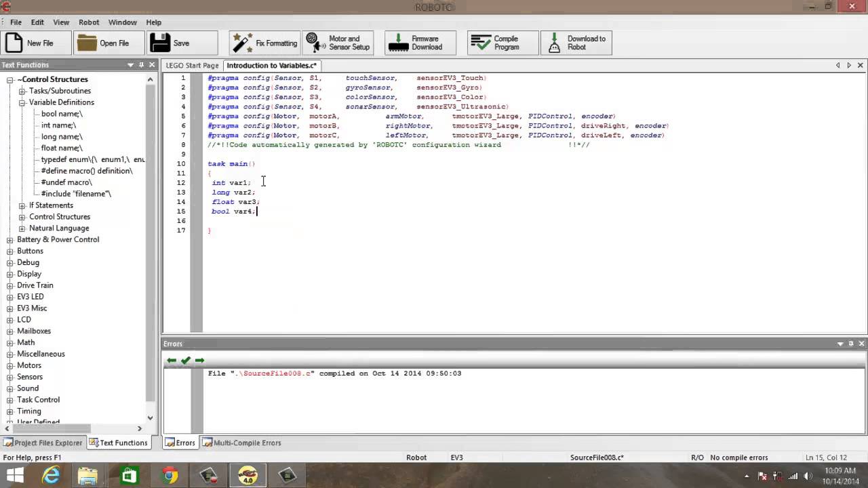Click Download to Robot

click(x=576, y=43)
